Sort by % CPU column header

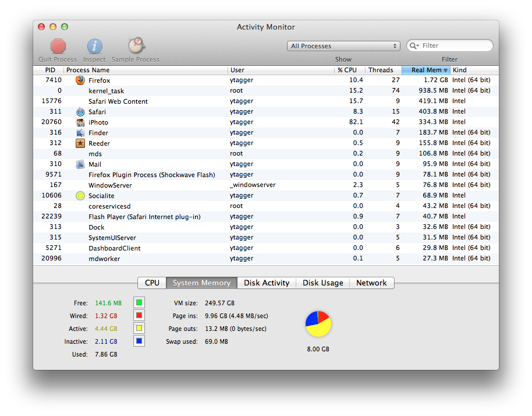349,70
